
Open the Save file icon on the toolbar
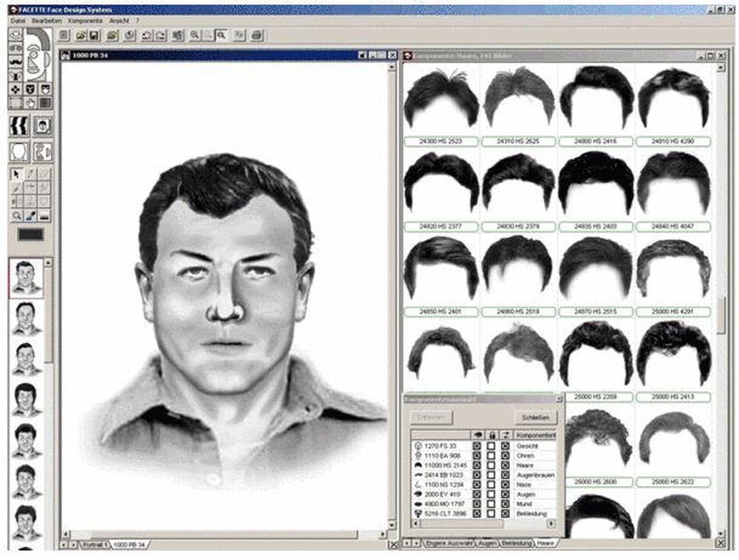pyautogui.click(x=93, y=36)
